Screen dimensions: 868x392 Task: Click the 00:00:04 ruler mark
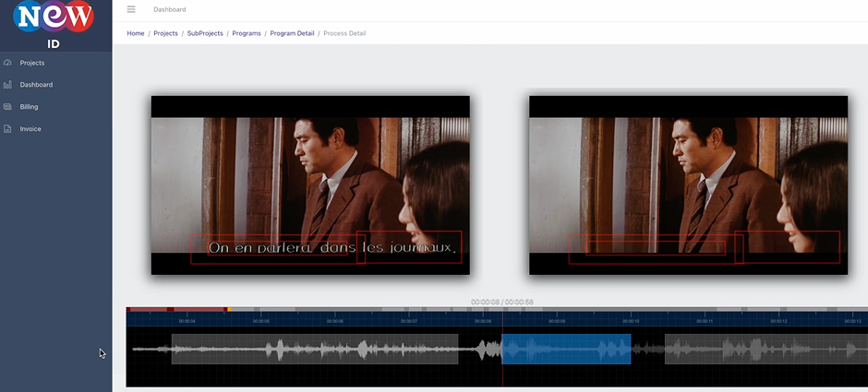coord(187,321)
